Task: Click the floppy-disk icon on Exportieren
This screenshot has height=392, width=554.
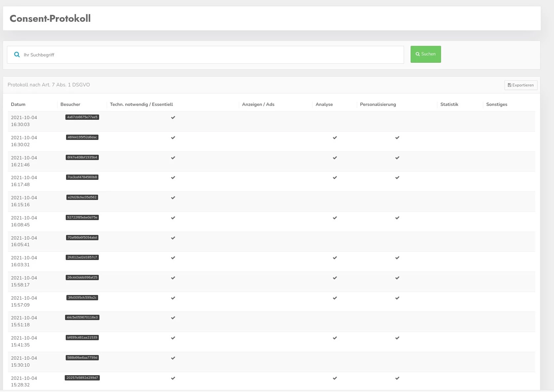Action: (x=510, y=85)
